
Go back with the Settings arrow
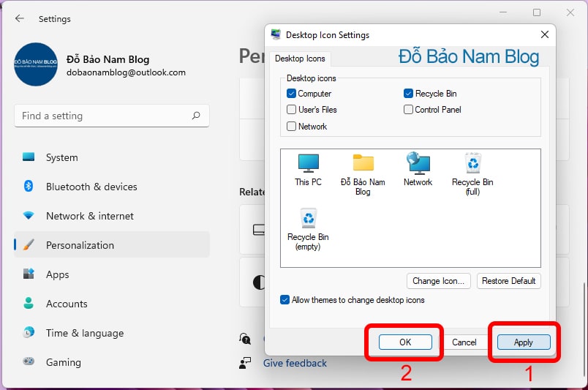[x=20, y=18]
